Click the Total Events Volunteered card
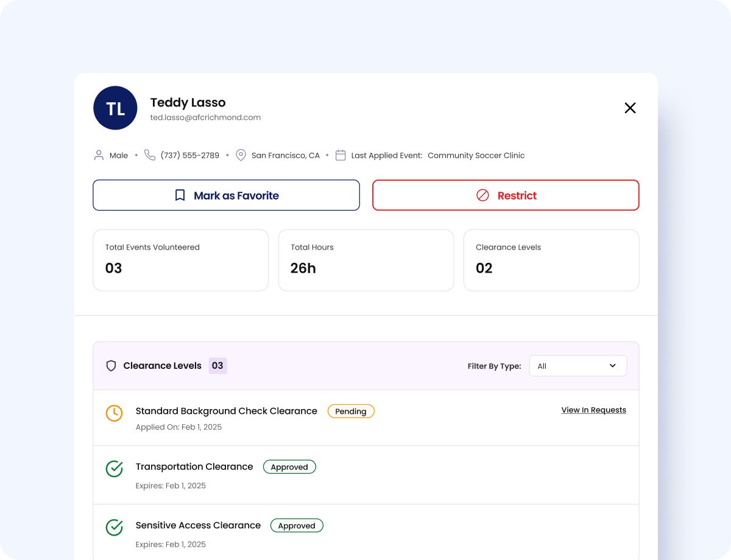The width and height of the screenshot is (731, 560). [180, 260]
